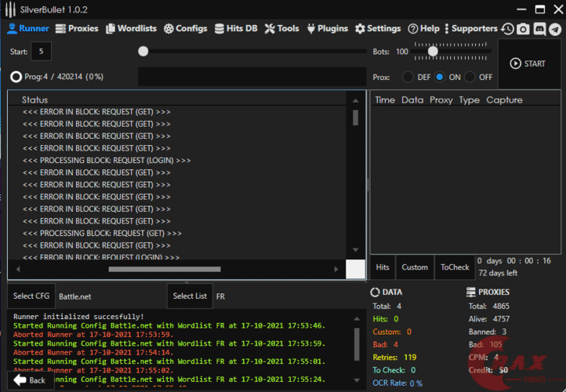
Task: Open the Plugins section
Action: tap(326, 28)
